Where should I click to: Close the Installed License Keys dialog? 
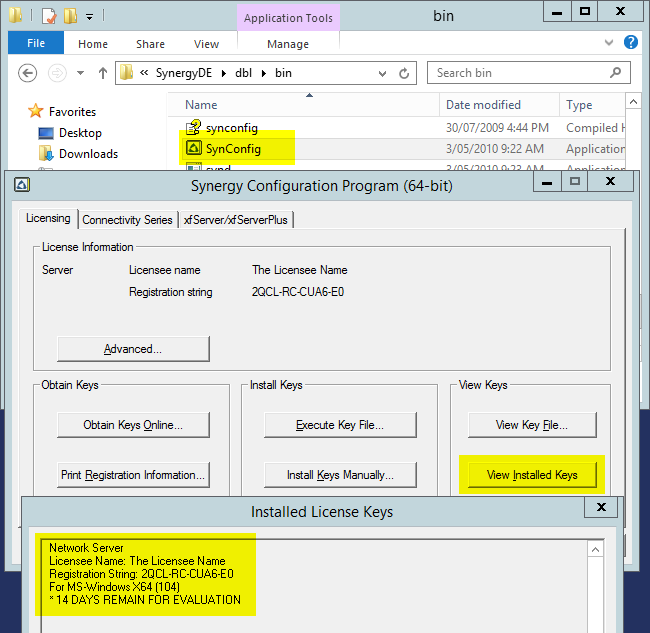click(x=601, y=507)
